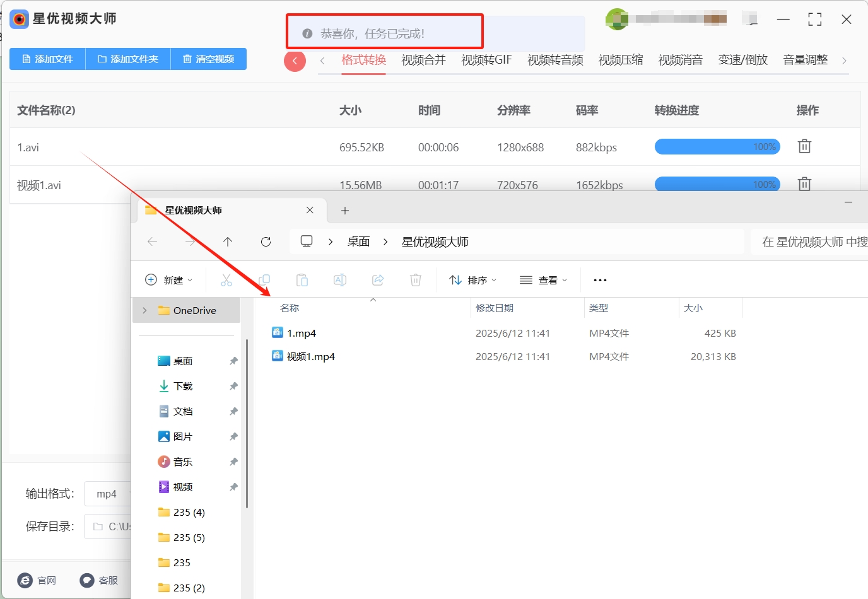Open the 新建 dropdown menu
The image size is (868, 599).
(x=168, y=280)
